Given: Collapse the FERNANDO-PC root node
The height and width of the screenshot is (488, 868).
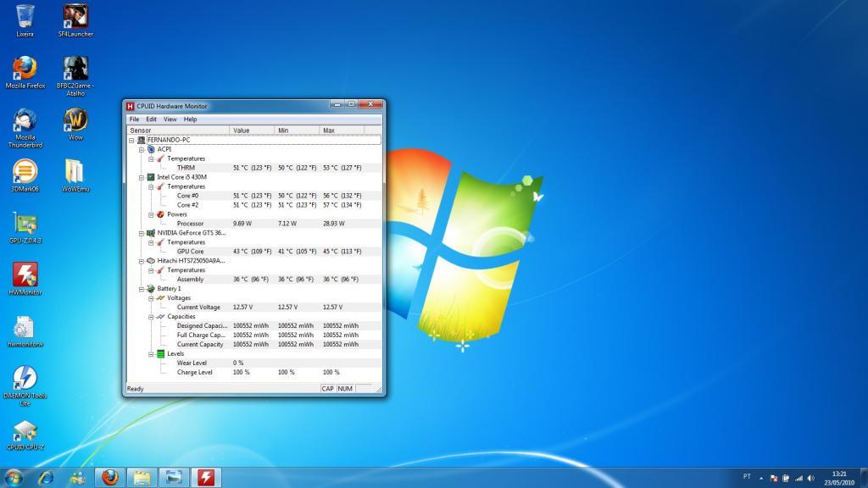Looking at the screenshot, I should click(131, 141).
